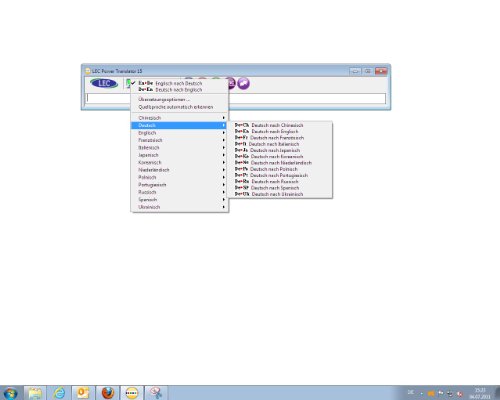
Task: Open Windows Explorer from the taskbar
Action: coord(35,393)
